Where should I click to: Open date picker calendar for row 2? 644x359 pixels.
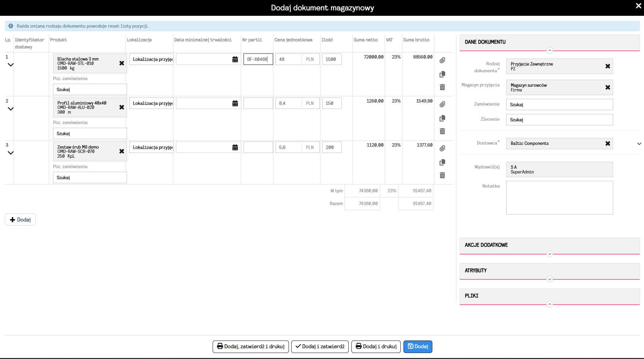235,104
